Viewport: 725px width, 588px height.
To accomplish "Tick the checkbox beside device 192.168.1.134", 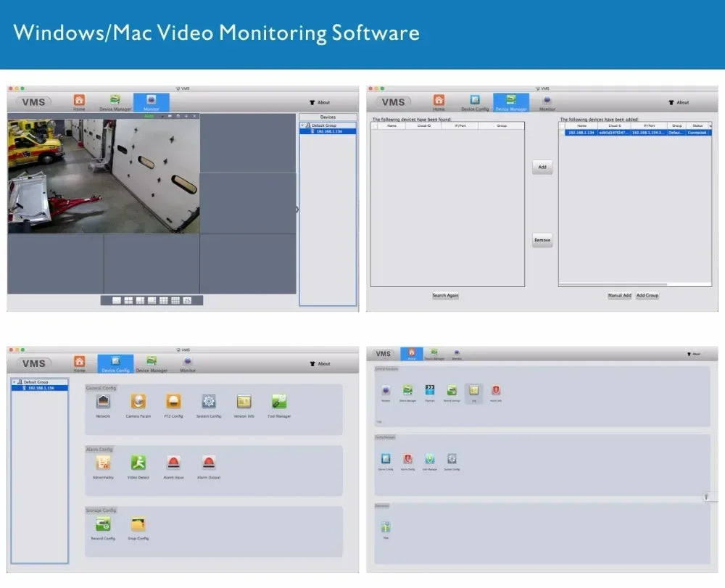I will point(562,133).
